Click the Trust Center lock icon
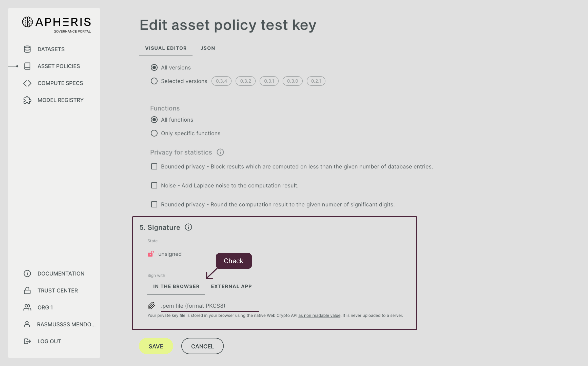Image resolution: width=588 pixels, height=366 pixels. tap(27, 290)
